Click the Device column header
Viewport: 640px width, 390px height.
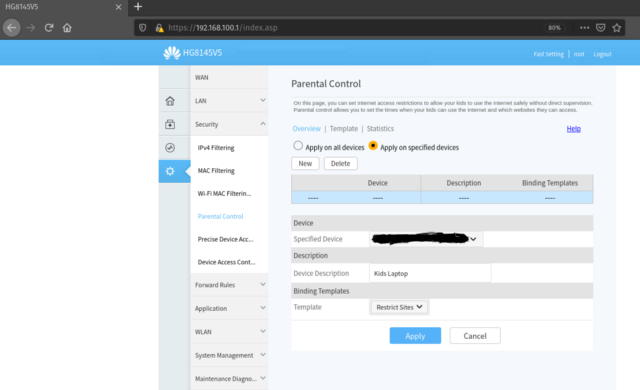click(x=378, y=183)
